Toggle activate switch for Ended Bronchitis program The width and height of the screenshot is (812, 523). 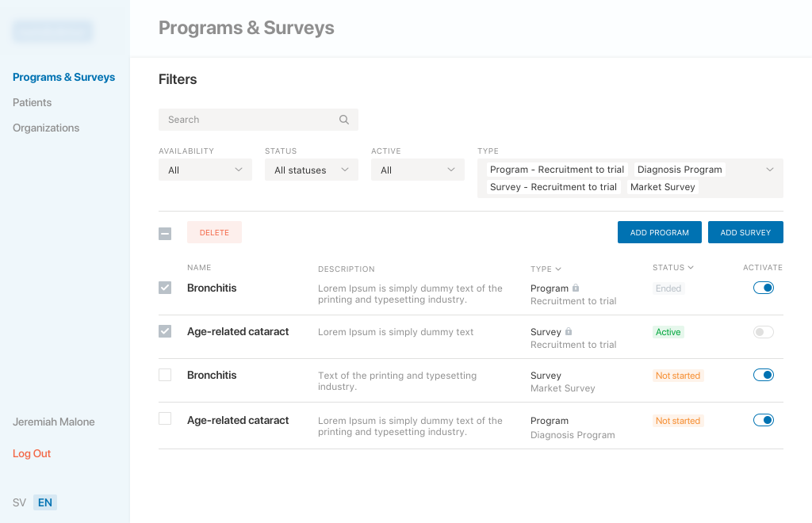coord(764,288)
